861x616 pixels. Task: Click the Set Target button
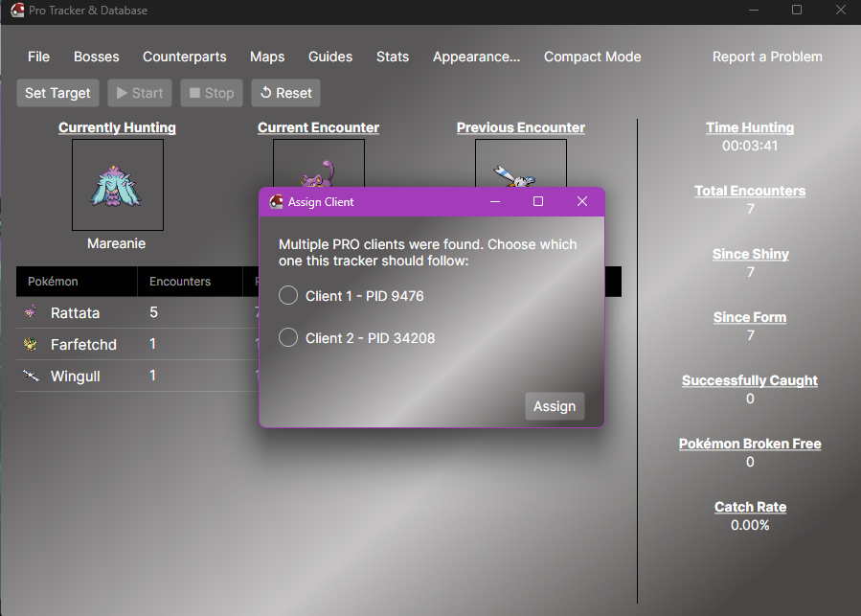click(x=57, y=93)
